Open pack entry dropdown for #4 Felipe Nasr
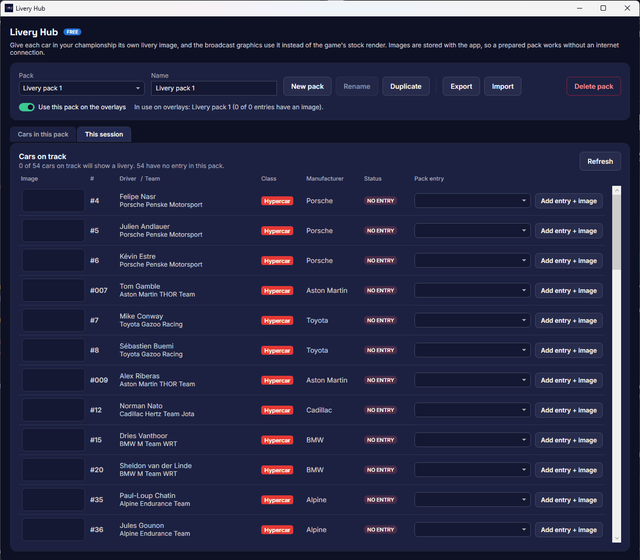The width and height of the screenshot is (640, 560). pos(472,201)
